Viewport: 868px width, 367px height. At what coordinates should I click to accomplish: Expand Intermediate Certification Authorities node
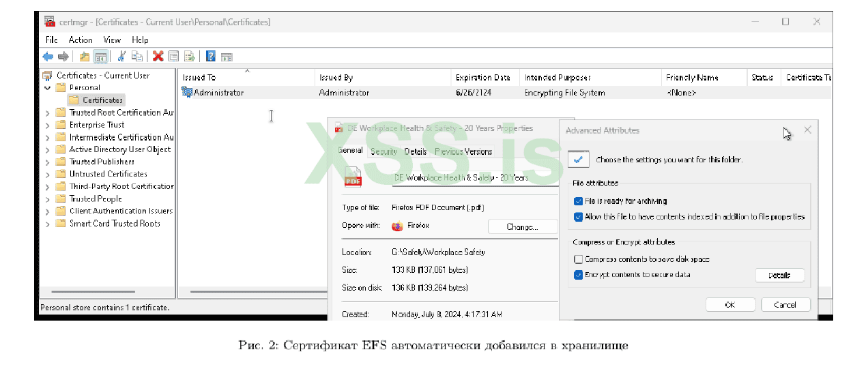coord(47,137)
